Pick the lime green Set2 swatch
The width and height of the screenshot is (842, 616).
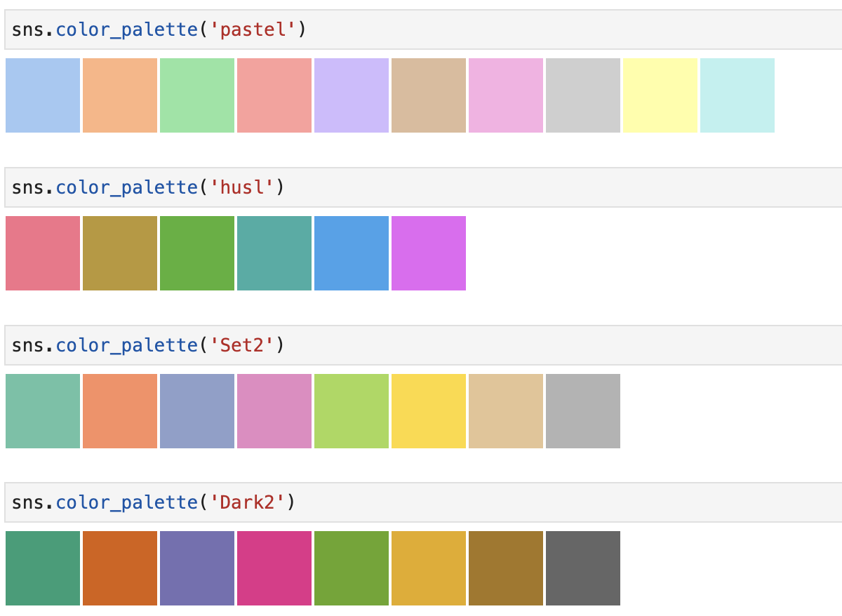(x=352, y=411)
